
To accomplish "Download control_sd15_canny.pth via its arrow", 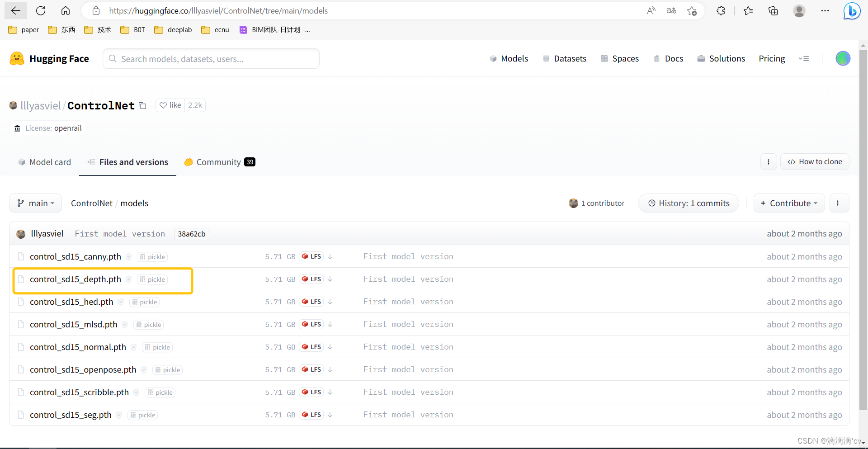I will coord(330,256).
